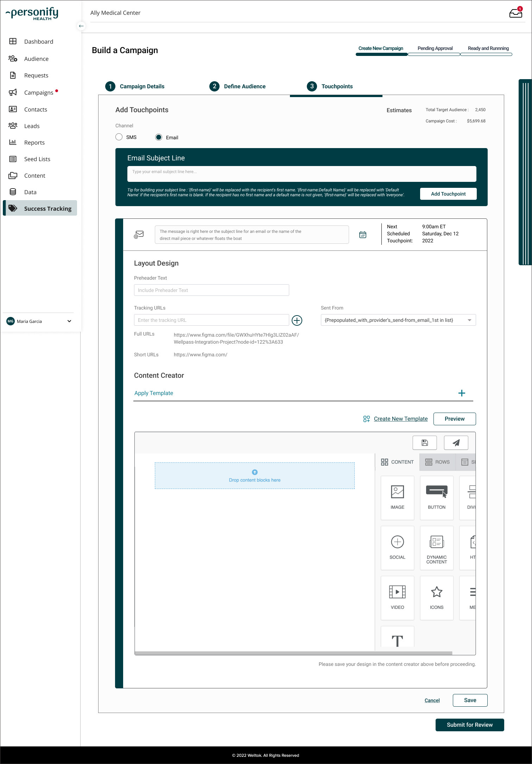The height and width of the screenshot is (764, 532).
Task: Select the text T content block
Action: pyautogui.click(x=398, y=637)
